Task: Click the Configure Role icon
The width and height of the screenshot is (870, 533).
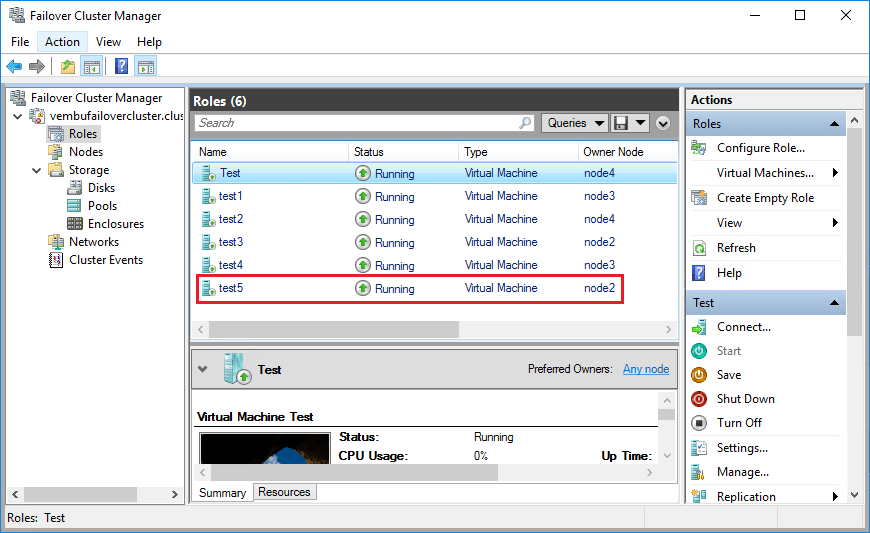Action: [699, 148]
